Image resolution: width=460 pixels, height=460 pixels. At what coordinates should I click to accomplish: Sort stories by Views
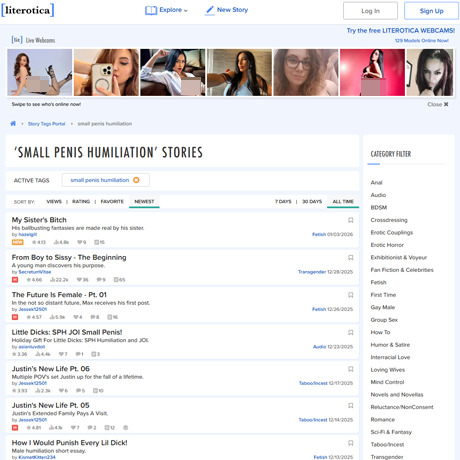coord(54,202)
